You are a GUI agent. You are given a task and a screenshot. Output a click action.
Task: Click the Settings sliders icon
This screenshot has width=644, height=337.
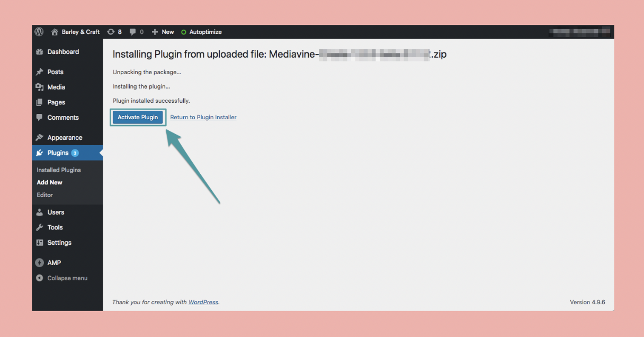click(39, 243)
